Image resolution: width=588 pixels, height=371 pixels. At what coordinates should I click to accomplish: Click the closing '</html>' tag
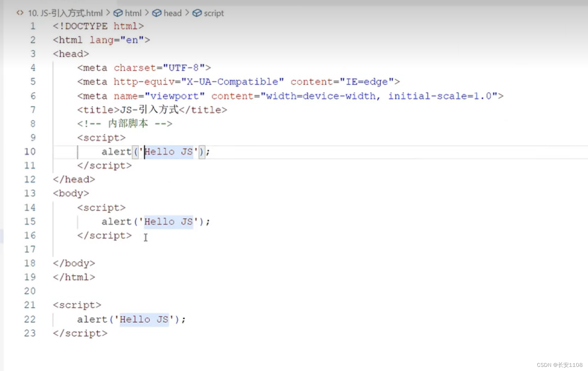pos(74,277)
